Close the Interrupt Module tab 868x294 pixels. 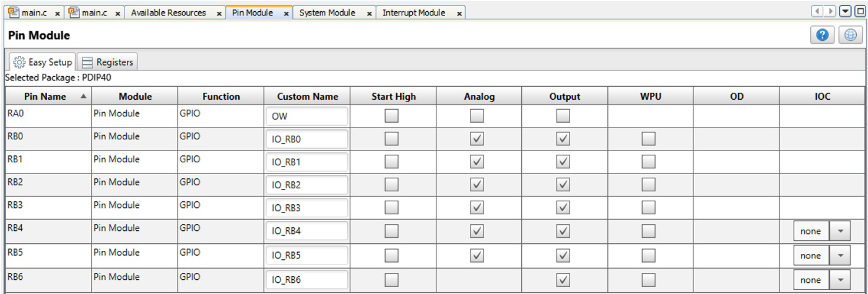coord(459,14)
